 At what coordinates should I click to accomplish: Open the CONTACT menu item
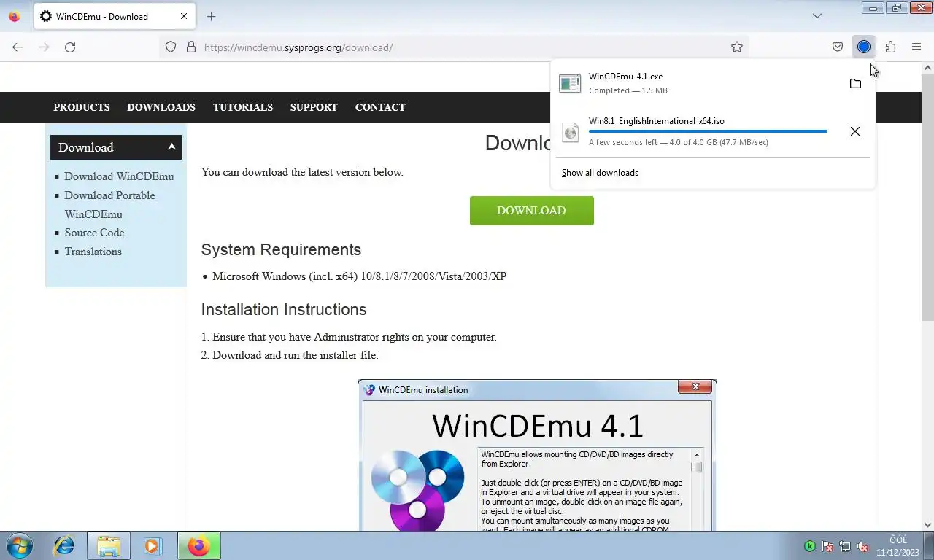pos(380,107)
